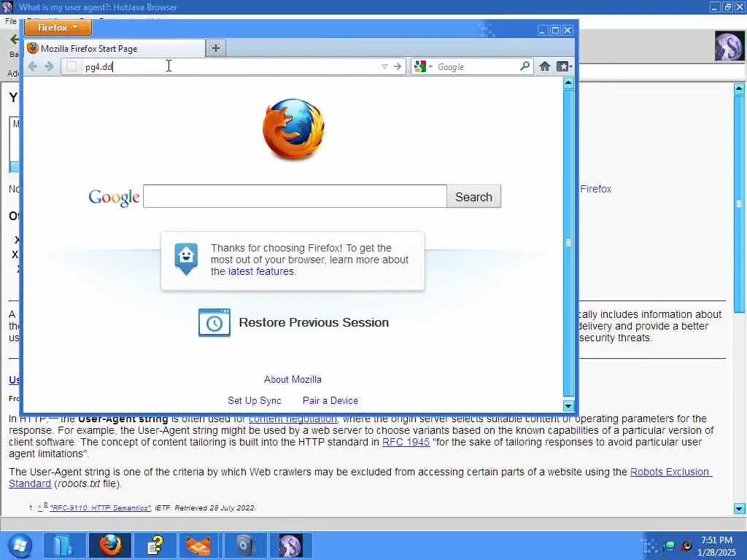
Task: Open the orange Firefox menu button
Action: pos(58,28)
